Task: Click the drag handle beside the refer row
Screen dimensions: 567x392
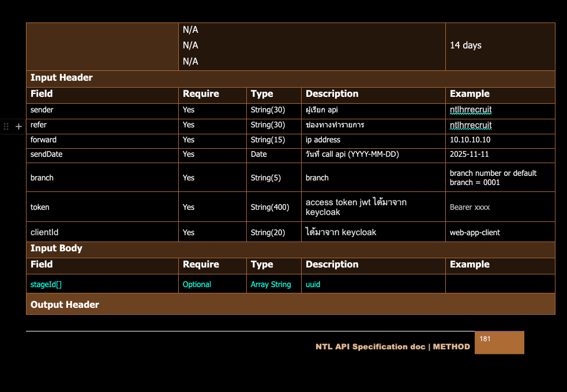Action: tap(6, 126)
